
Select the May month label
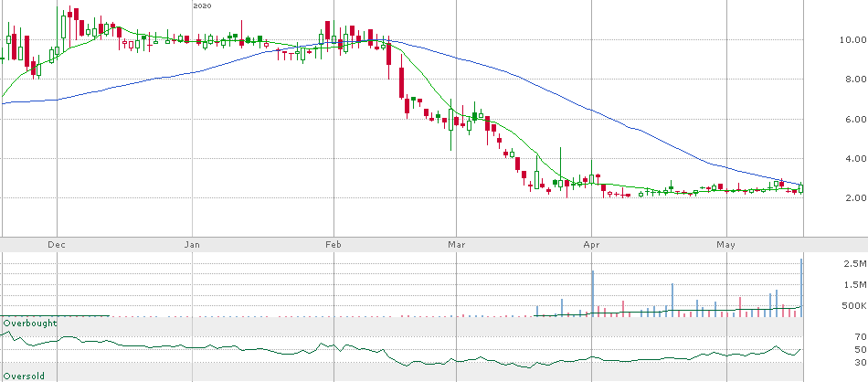tap(725, 245)
